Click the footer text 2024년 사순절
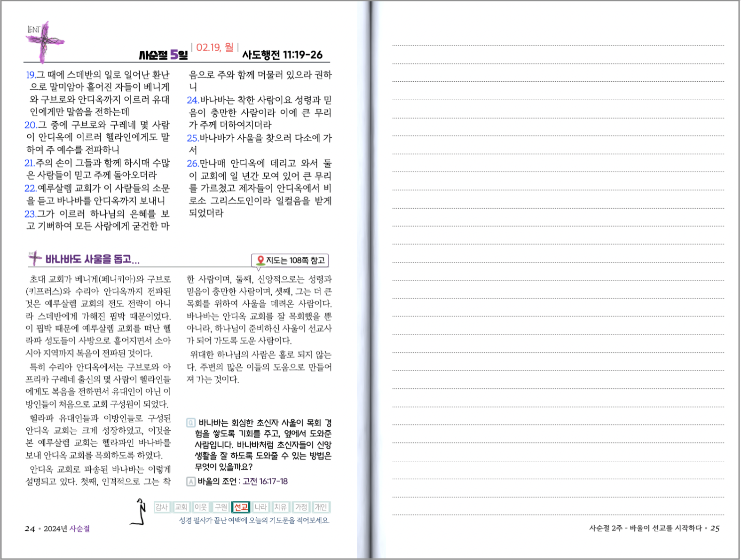The width and height of the screenshot is (741, 560). click(67, 528)
